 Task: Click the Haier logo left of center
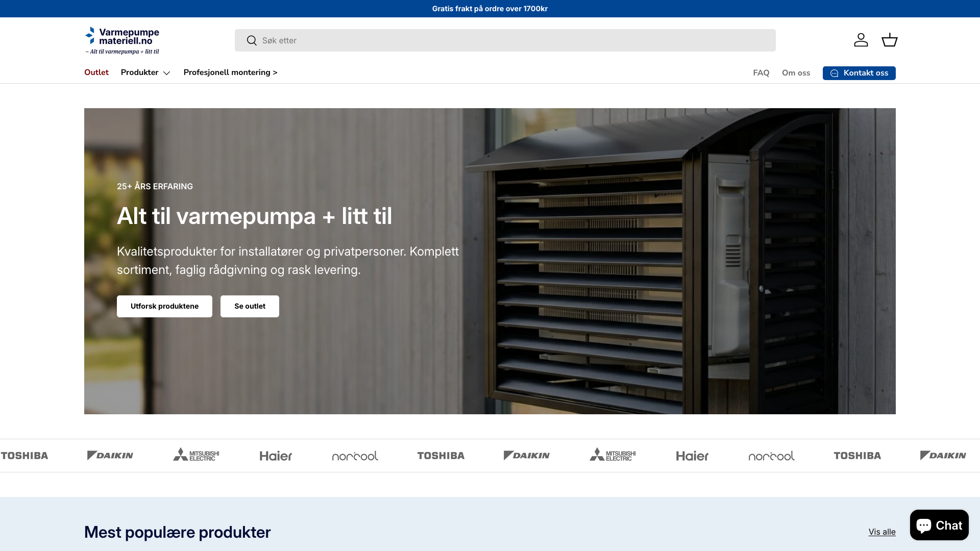[x=276, y=456]
